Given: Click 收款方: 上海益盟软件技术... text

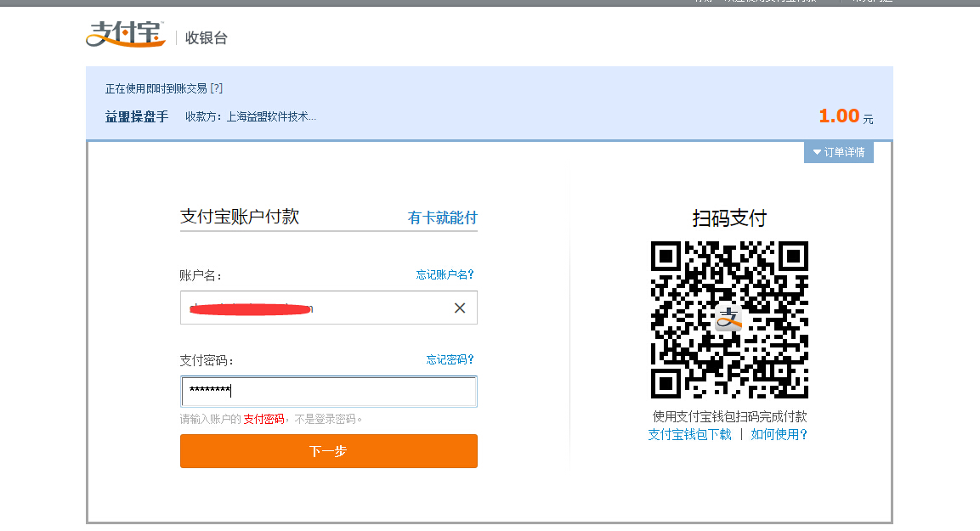Looking at the screenshot, I should (251, 117).
